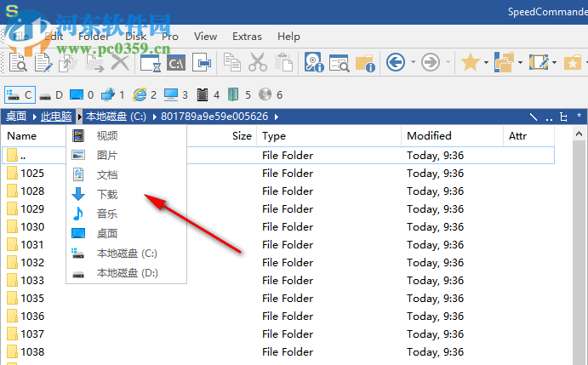Open the Help menu
The image size is (588, 365).
[x=288, y=37]
